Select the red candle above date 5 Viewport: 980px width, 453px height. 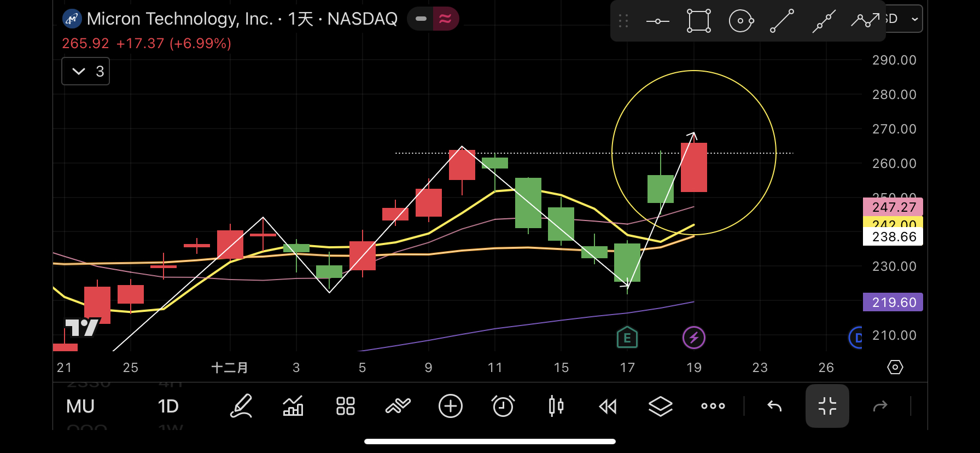(x=363, y=255)
